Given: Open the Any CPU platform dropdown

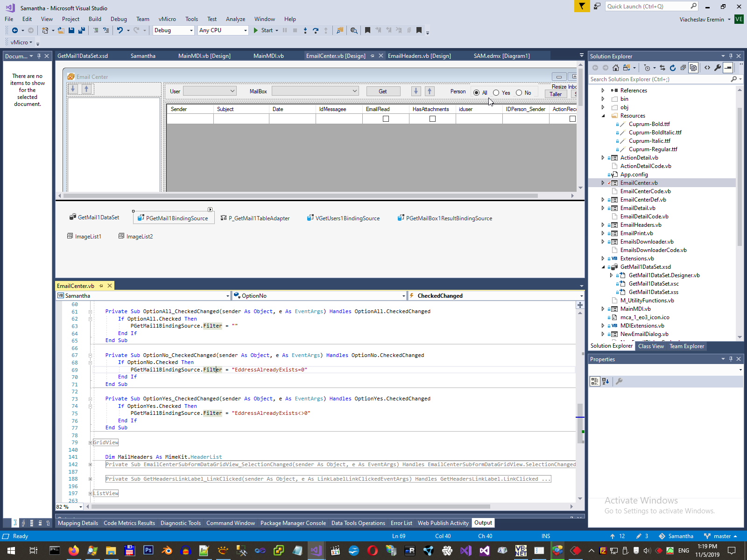Looking at the screenshot, I should click(x=223, y=30).
